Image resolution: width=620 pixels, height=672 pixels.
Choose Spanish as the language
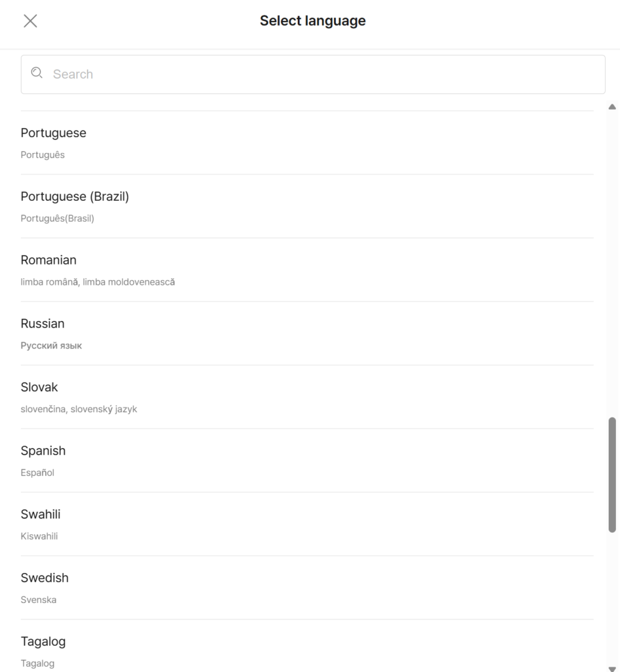click(43, 451)
